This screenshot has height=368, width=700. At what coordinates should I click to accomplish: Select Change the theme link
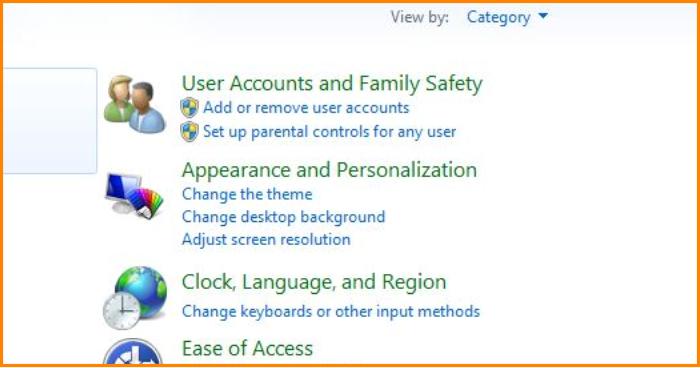click(x=247, y=194)
